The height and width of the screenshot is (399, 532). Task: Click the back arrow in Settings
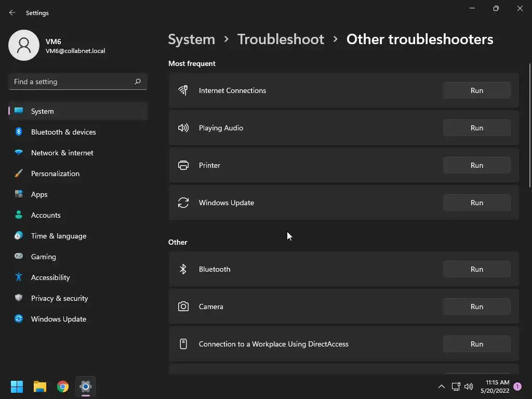[12, 12]
